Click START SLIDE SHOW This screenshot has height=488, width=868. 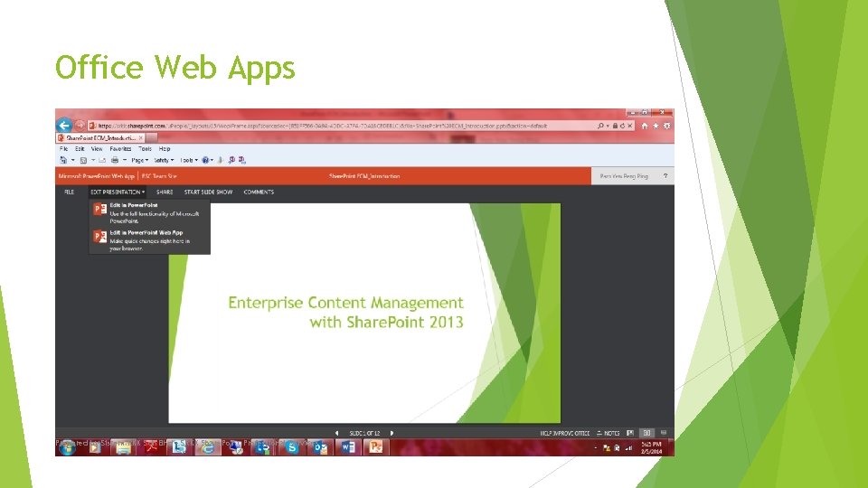208,192
